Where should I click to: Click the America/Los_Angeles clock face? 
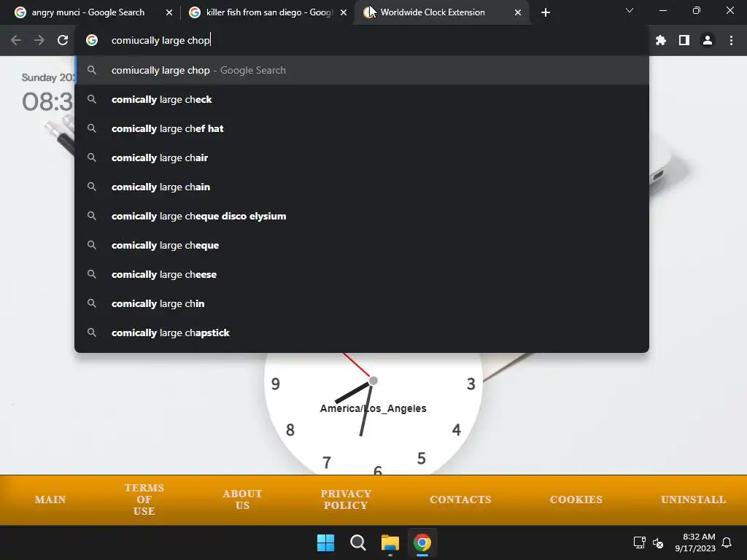click(373, 413)
